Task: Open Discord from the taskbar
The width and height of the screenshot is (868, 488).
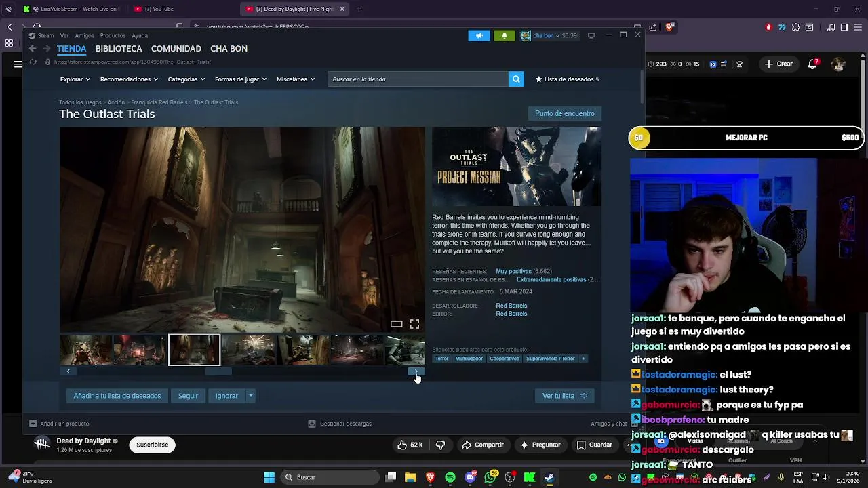Action: (x=470, y=477)
